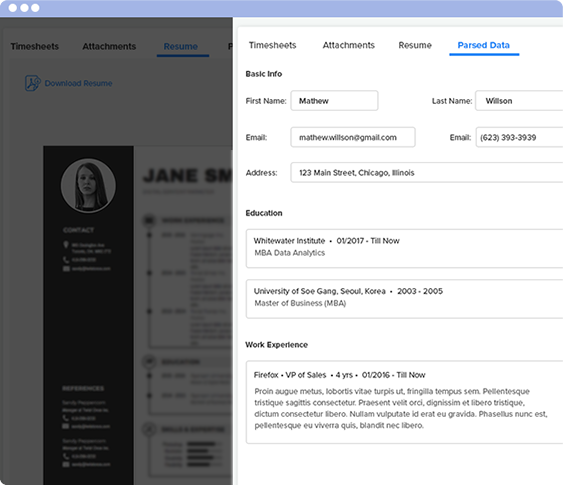Click second window control dot

pyautogui.click(x=24, y=8)
